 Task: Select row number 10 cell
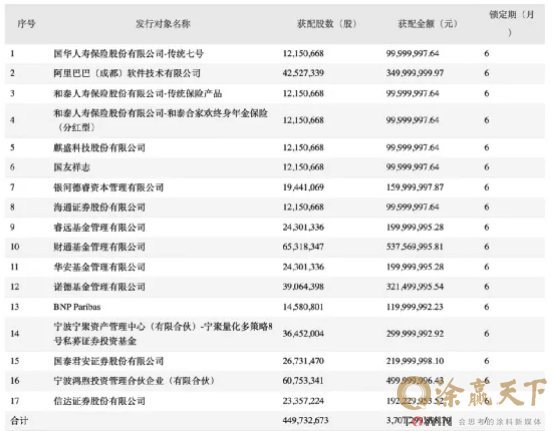click(x=14, y=247)
